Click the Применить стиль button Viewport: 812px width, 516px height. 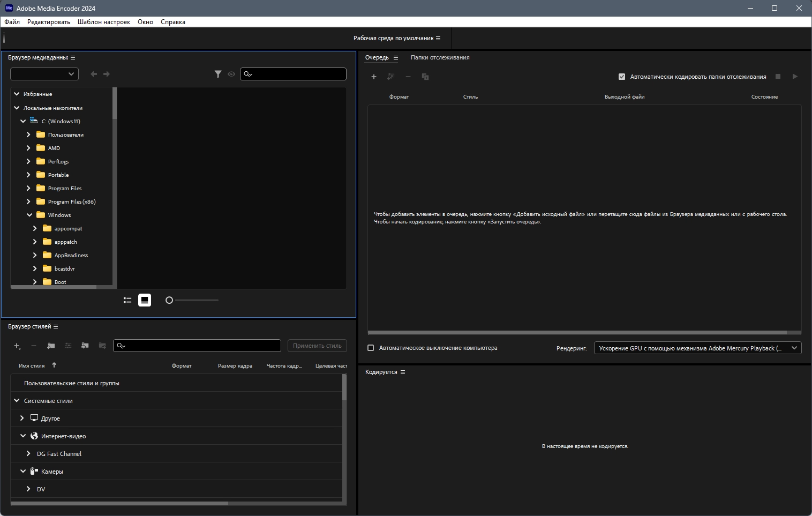[x=317, y=346]
